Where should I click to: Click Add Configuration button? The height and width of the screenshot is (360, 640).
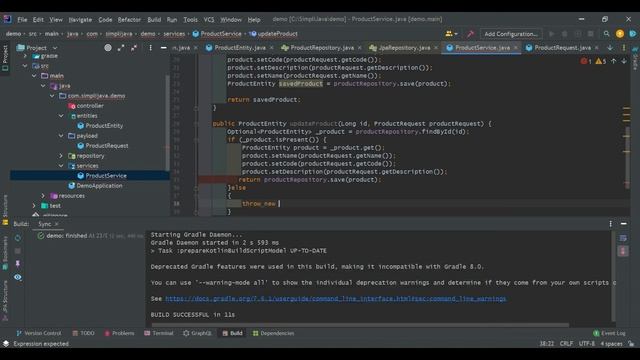coord(511,34)
